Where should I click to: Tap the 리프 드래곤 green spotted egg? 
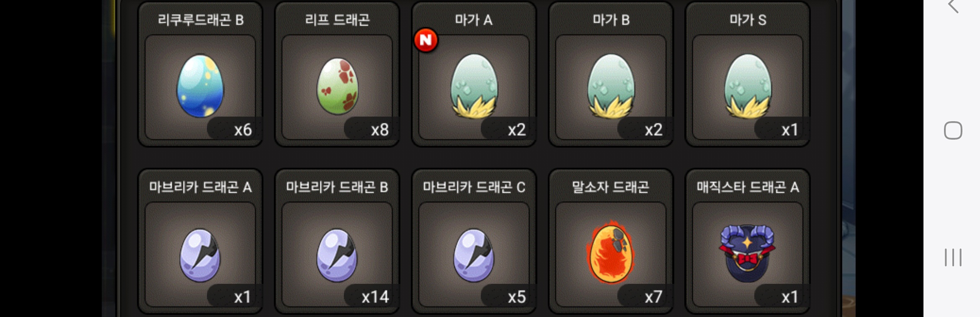337,86
